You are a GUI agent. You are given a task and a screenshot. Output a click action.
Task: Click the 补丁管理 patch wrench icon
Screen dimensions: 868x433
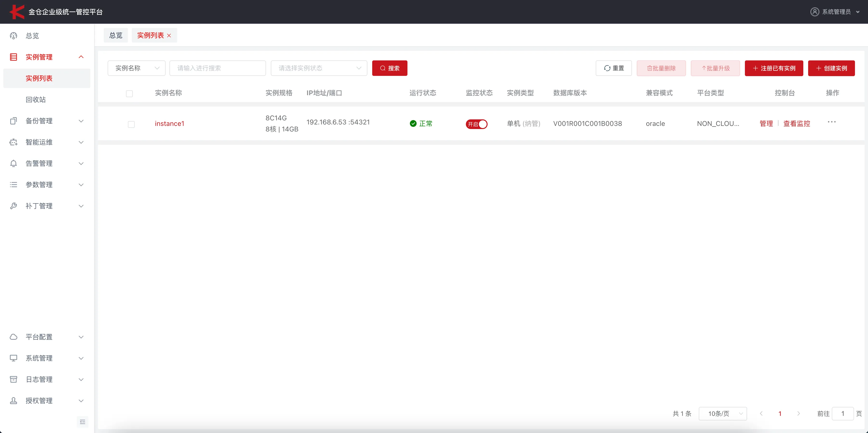(x=13, y=206)
